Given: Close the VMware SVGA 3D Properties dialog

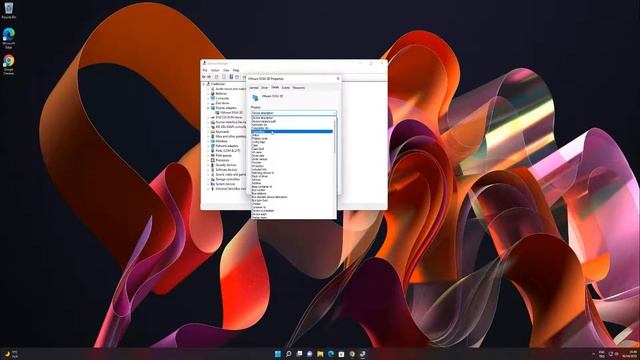Looking at the screenshot, I should click(338, 78).
